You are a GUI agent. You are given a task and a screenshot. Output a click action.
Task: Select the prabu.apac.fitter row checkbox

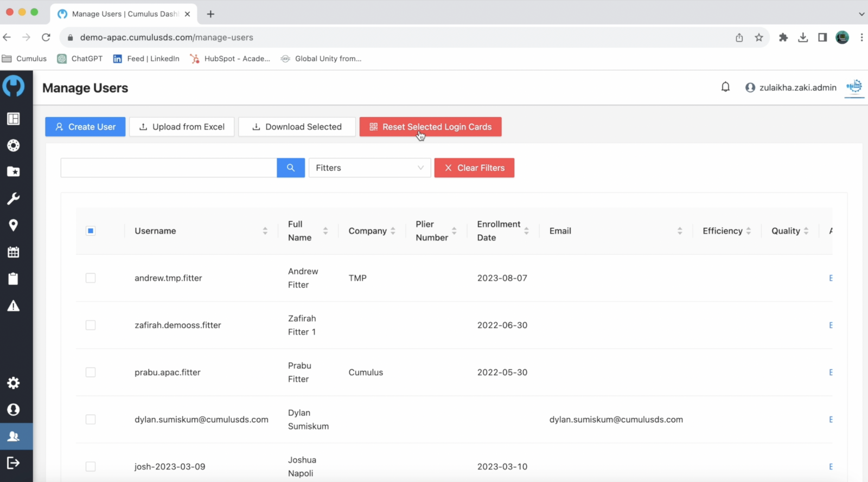[x=91, y=372]
